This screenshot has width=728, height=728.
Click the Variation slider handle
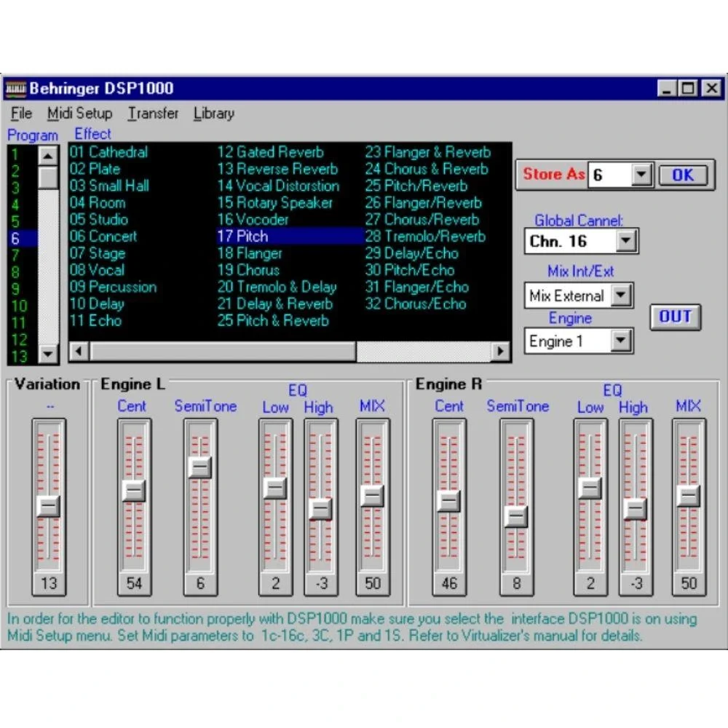[49, 505]
